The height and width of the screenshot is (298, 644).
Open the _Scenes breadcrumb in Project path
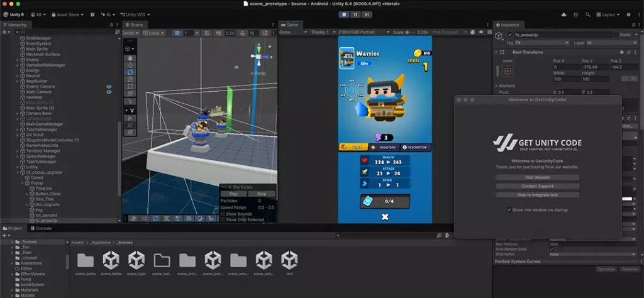click(125, 243)
